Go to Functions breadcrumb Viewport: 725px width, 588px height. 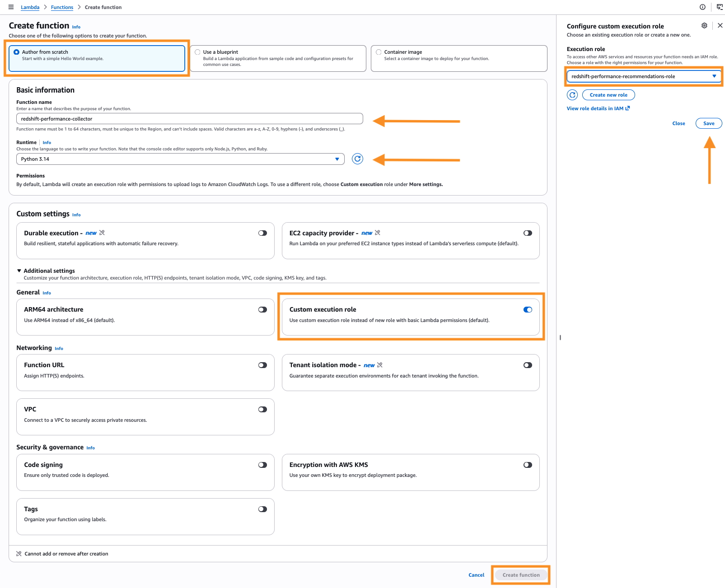pyautogui.click(x=62, y=7)
